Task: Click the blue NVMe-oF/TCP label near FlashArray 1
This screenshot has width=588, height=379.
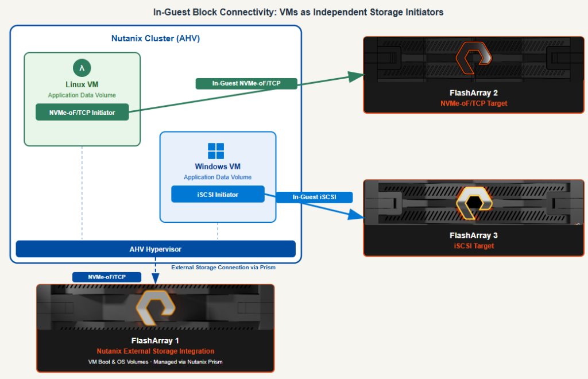Action: tap(107, 277)
